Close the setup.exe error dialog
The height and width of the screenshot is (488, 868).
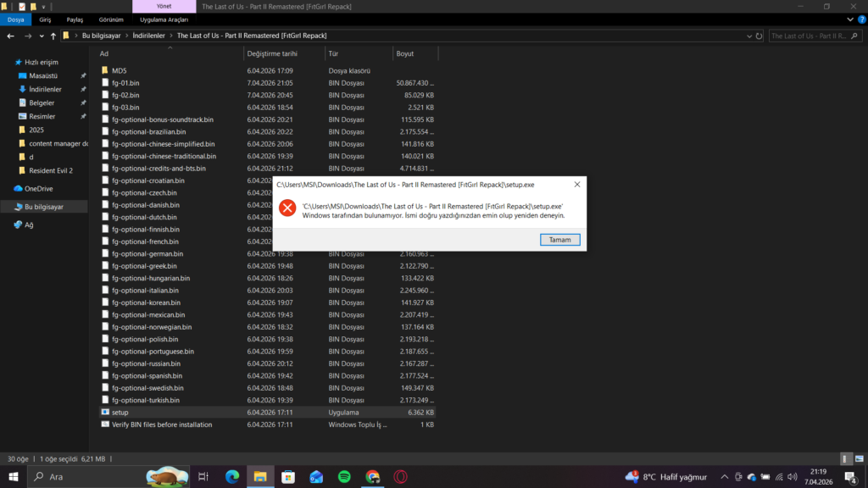(576, 184)
